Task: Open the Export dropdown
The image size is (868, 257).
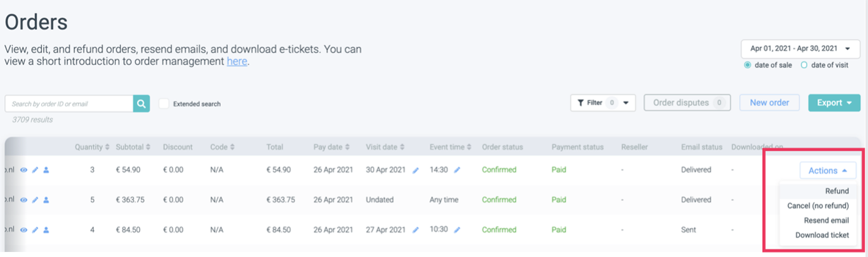Action: click(834, 103)
